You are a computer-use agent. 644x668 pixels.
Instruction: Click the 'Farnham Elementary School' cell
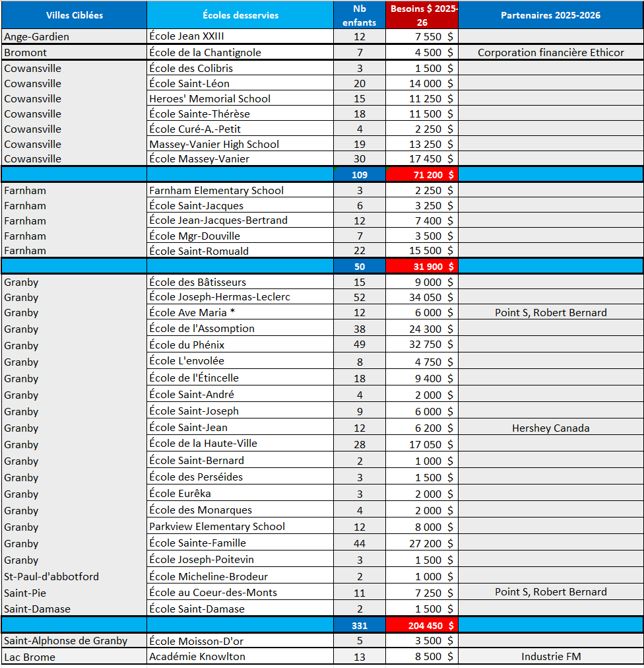[x=240, y=190]
